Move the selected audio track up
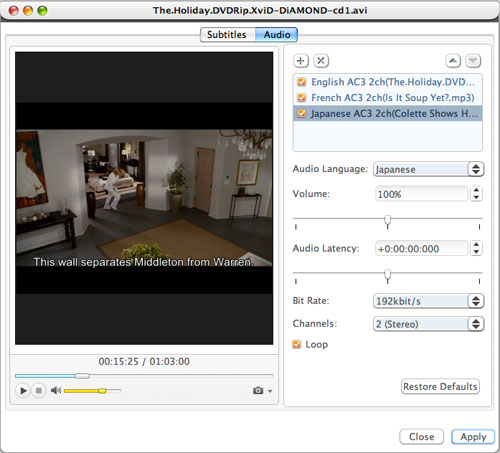This screenshot has height=453, width=500. pos(453,61)
